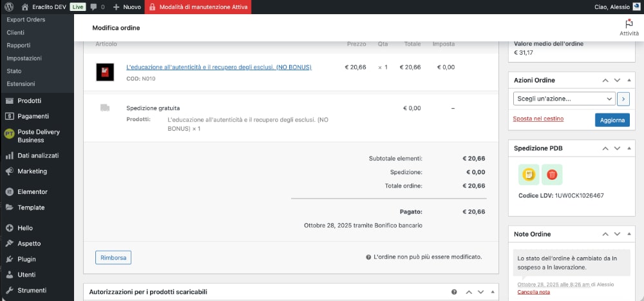The image size is (644, 301).
Task: Click the WordPress logo icon
Action: tap(10, 7)
